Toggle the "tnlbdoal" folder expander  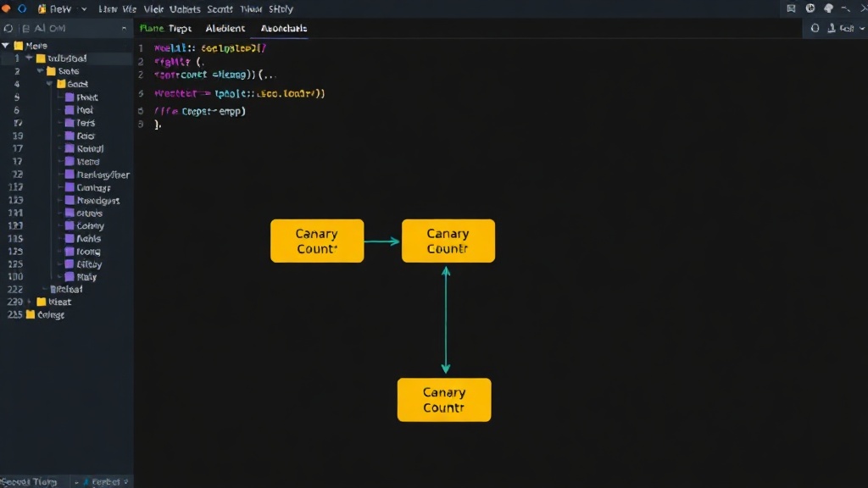(x=29, y=58)
